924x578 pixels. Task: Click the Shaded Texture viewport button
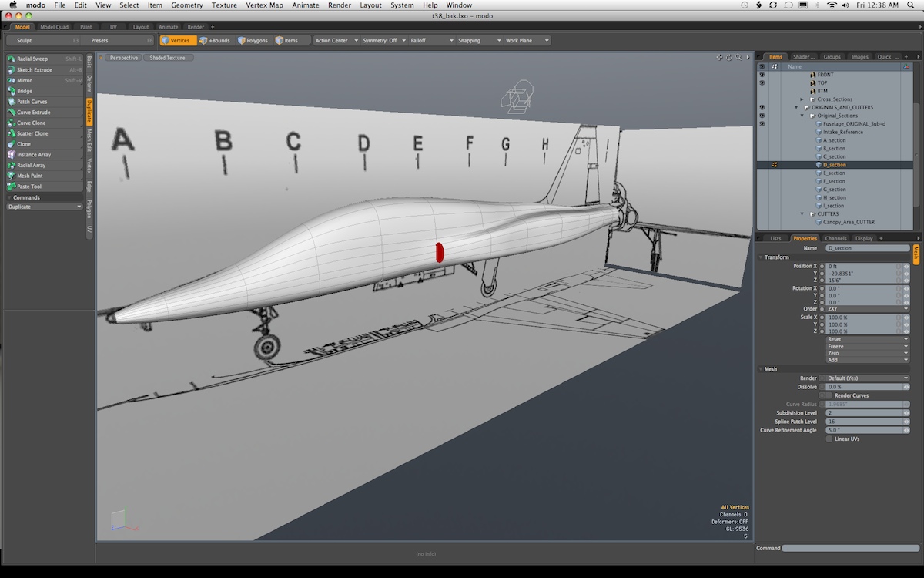pyautogui.click(x=167, y=58)
